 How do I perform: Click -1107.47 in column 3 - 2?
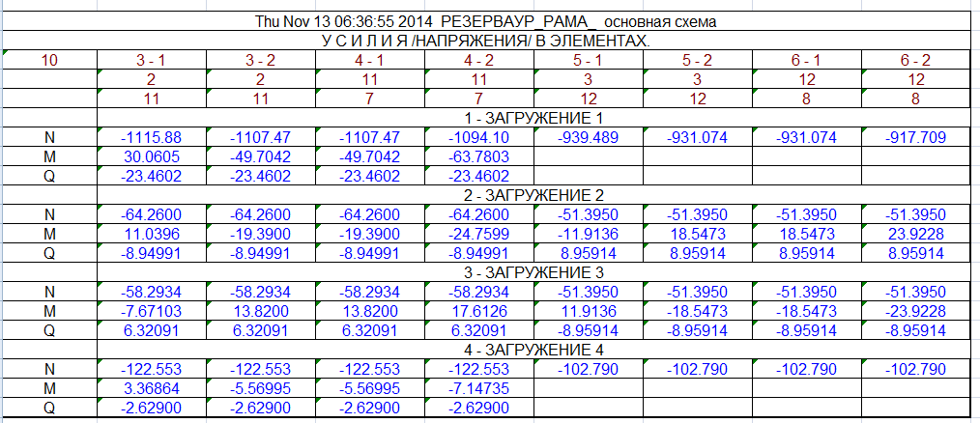(261, 137)
